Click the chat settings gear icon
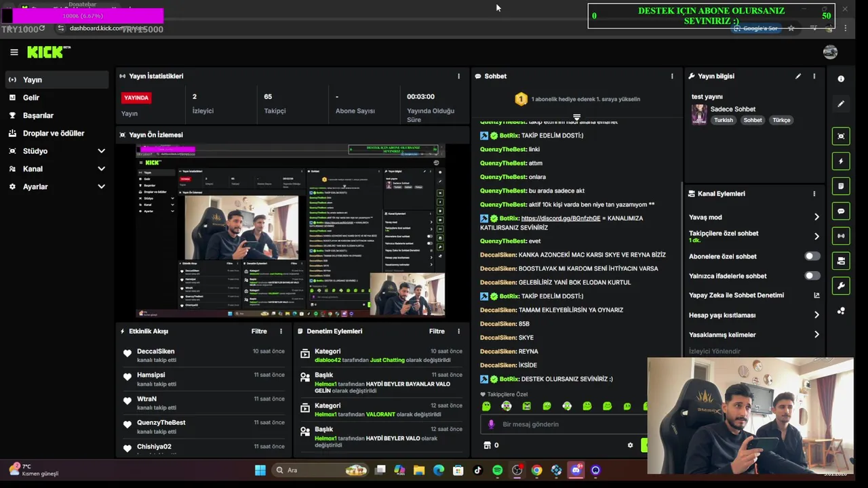 (630, 445)
